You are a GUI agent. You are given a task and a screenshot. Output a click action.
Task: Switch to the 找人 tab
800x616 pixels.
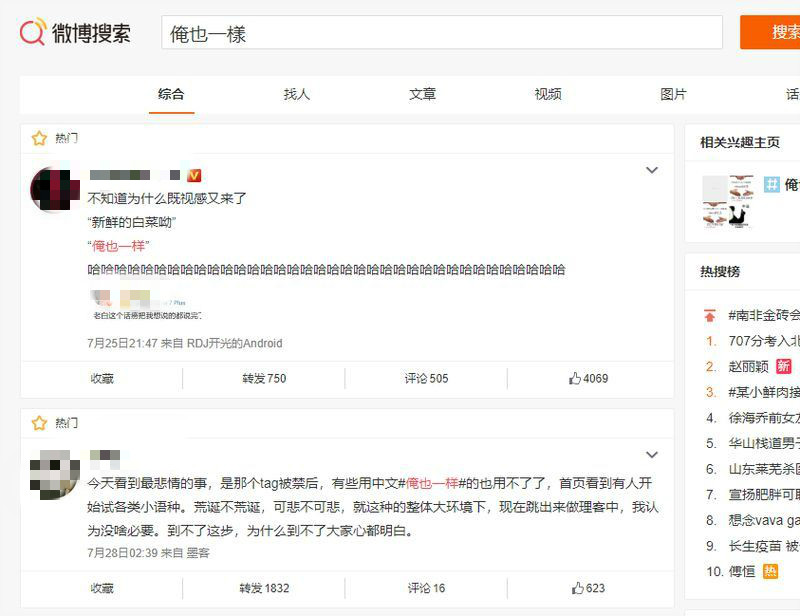(x=297, y=94)
